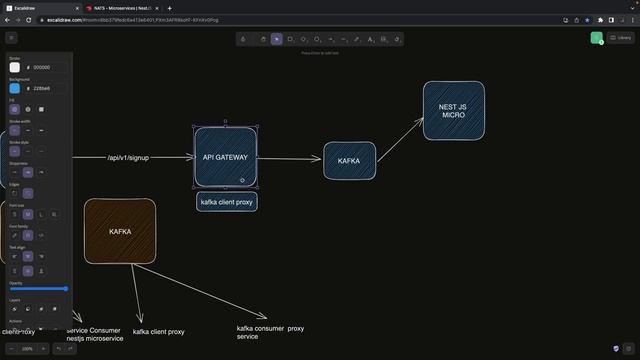
Task: Align text to the left
Action: point(15,256)
